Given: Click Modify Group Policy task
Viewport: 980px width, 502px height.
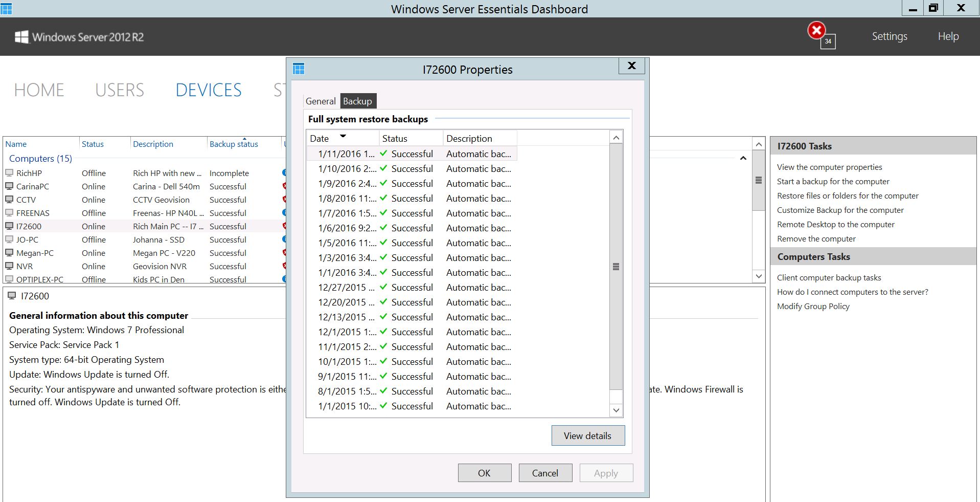Looking at the screenshot, I should pos(813,306).
